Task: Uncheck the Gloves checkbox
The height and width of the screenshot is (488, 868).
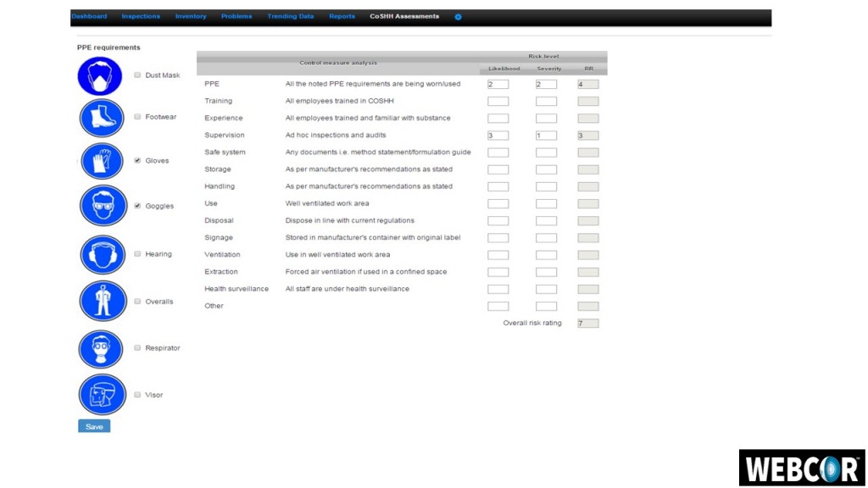Action: coord(137,161)
